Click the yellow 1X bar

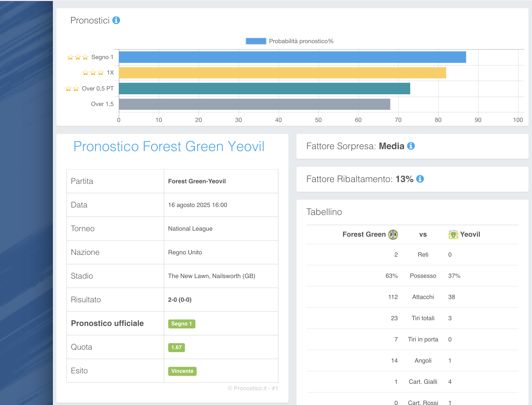[282, 73]
